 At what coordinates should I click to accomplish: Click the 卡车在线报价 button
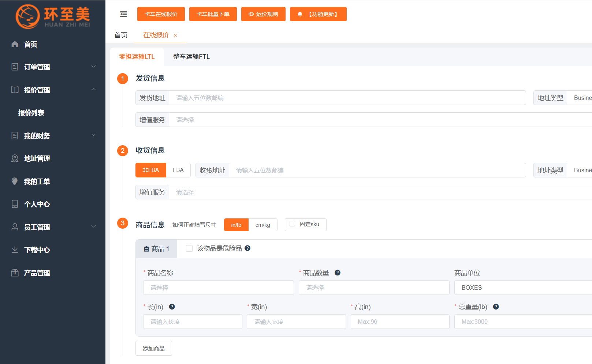click(161, 14)
